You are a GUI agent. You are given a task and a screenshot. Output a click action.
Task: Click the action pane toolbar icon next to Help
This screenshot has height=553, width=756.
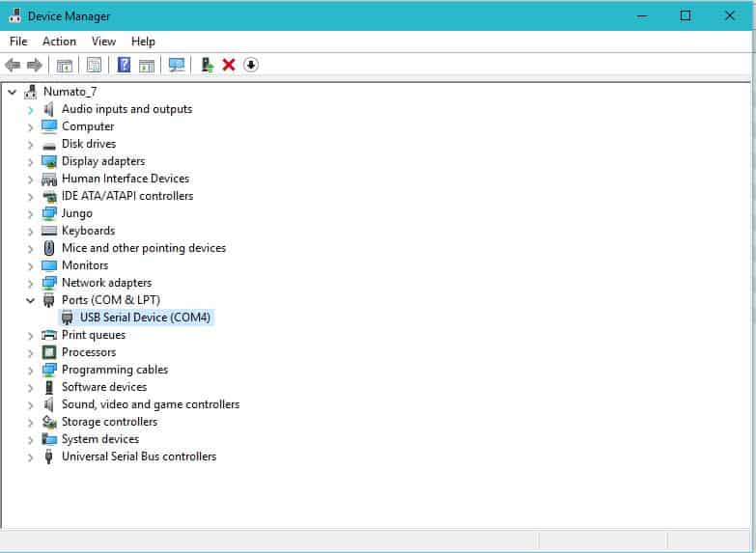pyautogui.click(x=147, y=65)
